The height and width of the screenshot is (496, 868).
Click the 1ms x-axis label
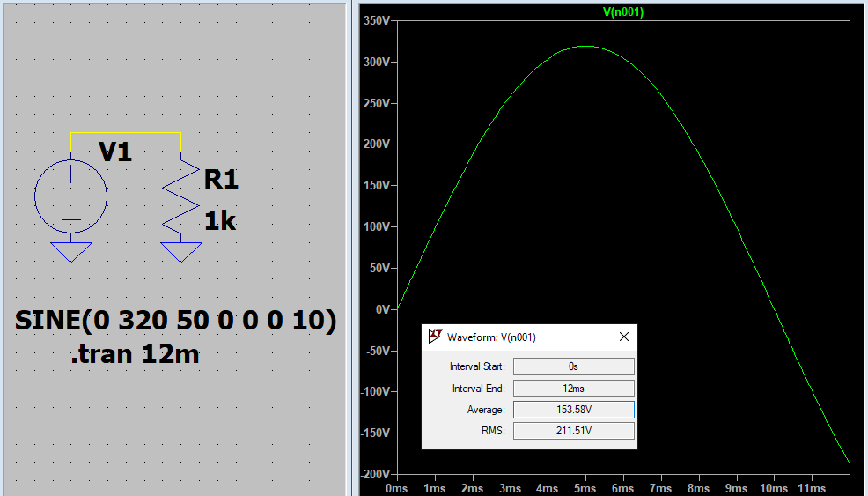pos(435,488)
